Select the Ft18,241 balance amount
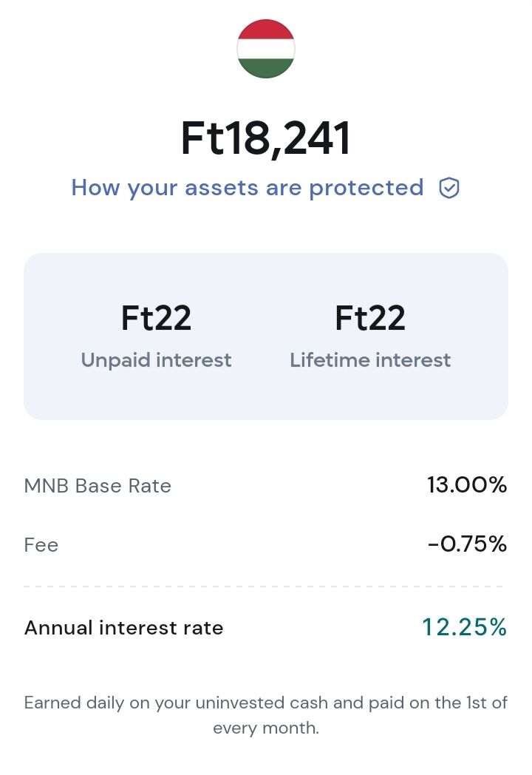 click(266, 138)
